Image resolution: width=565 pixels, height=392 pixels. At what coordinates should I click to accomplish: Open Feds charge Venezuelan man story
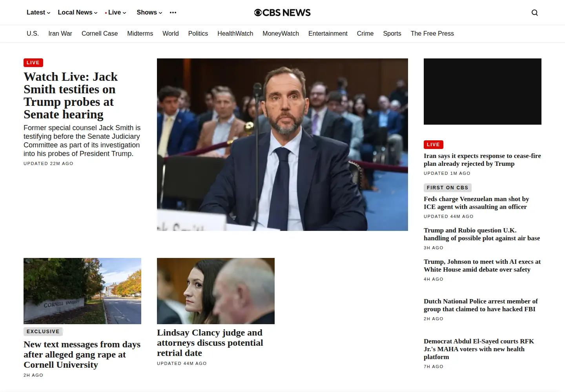476,203
